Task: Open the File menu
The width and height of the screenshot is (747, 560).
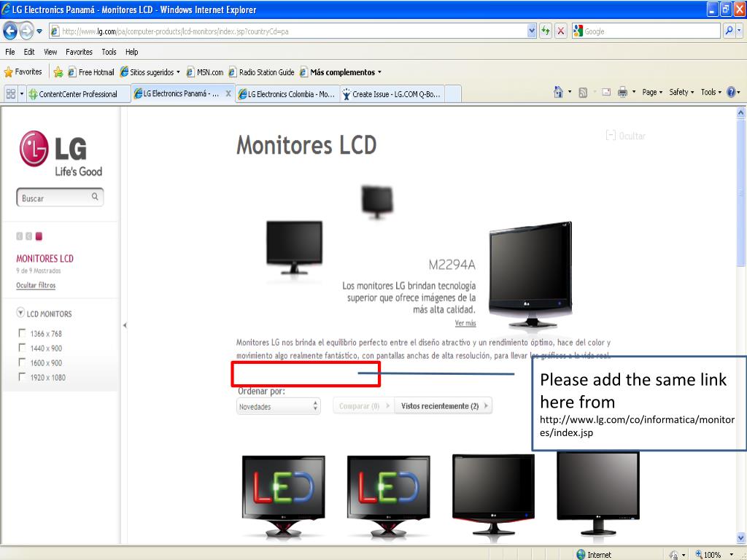Action: (x=10, y=52)
